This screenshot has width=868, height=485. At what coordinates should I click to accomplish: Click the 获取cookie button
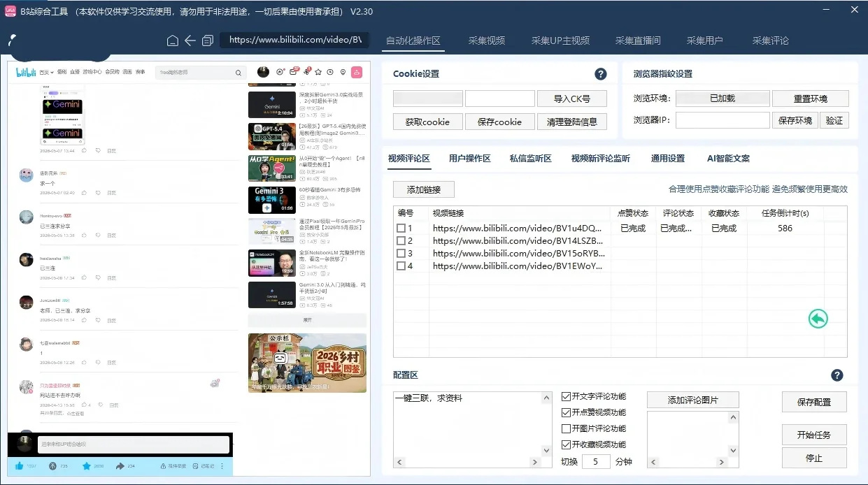427,122
